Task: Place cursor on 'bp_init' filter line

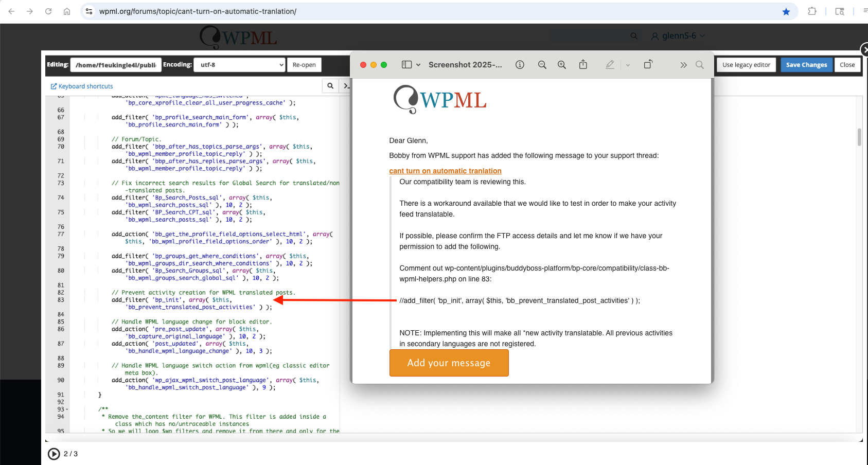Action: click(x=172, y=300)
